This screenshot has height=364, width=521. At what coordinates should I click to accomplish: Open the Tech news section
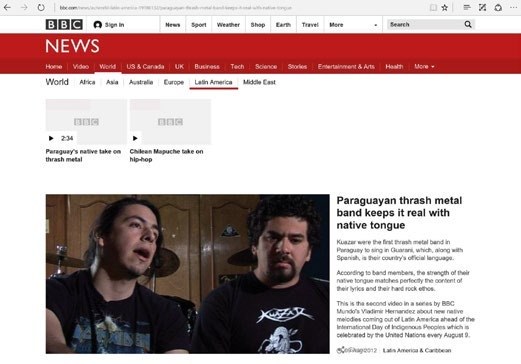coord(237,67)
